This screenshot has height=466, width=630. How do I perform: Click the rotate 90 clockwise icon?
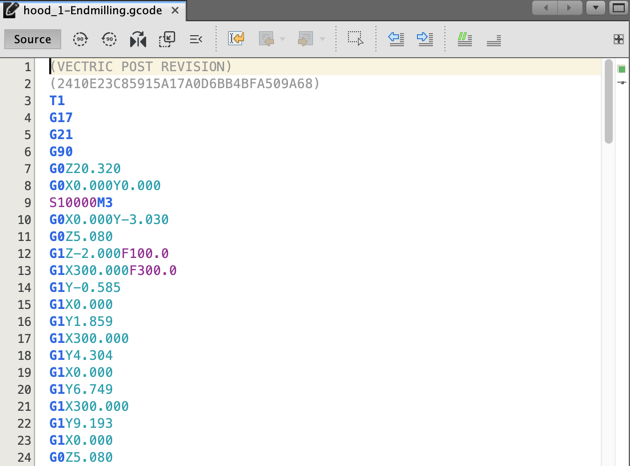pyautogui.click(x=81, y=39)
